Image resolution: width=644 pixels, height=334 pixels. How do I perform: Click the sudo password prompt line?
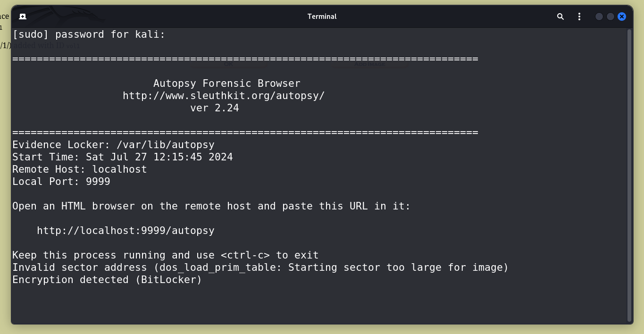click(x=89, y=34)
